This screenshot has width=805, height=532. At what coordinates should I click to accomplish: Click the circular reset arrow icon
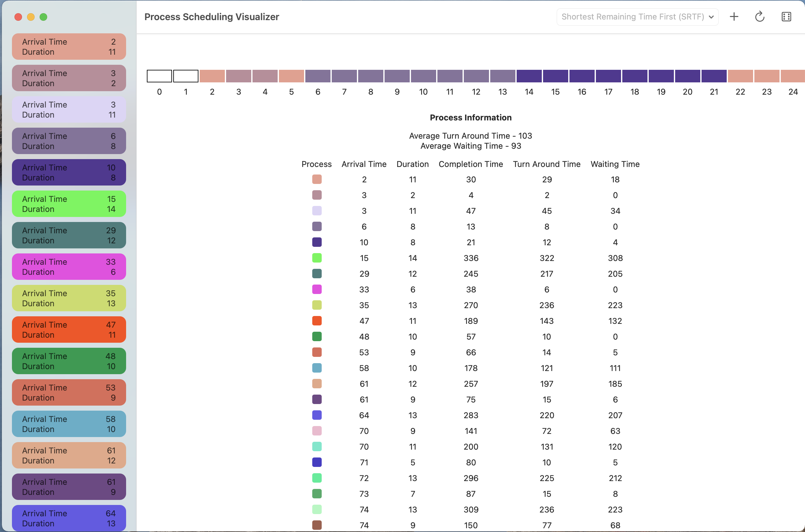[x=759, y=17]
